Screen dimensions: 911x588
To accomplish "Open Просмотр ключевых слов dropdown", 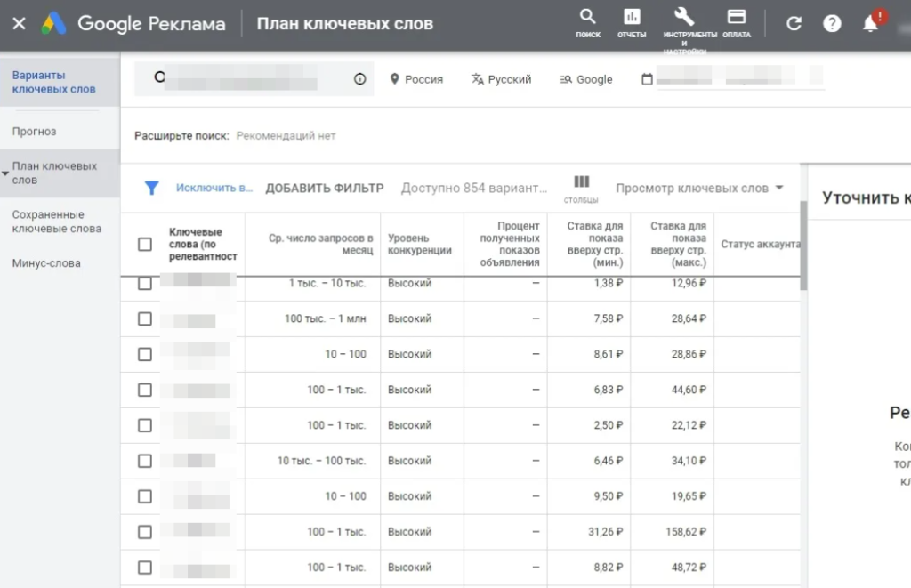I will [x=699, y=188].
